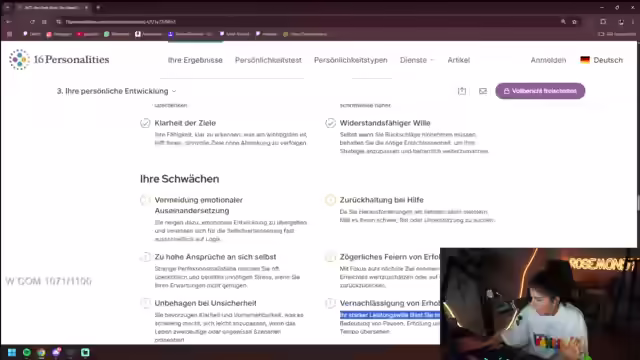The height and width of the screenshot is (360, 640).
Task: Click the 16Personalities logo
Action: tap(59, 60)
